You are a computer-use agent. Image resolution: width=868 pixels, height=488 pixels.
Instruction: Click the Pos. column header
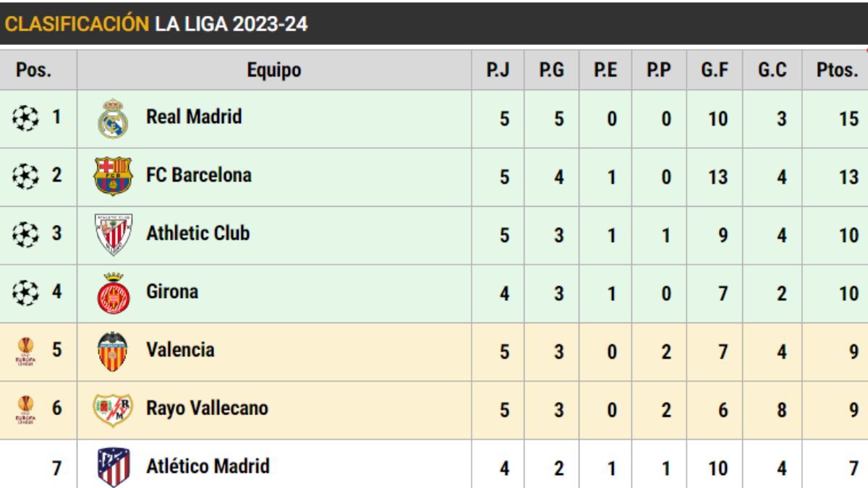[x=34, y=70]
